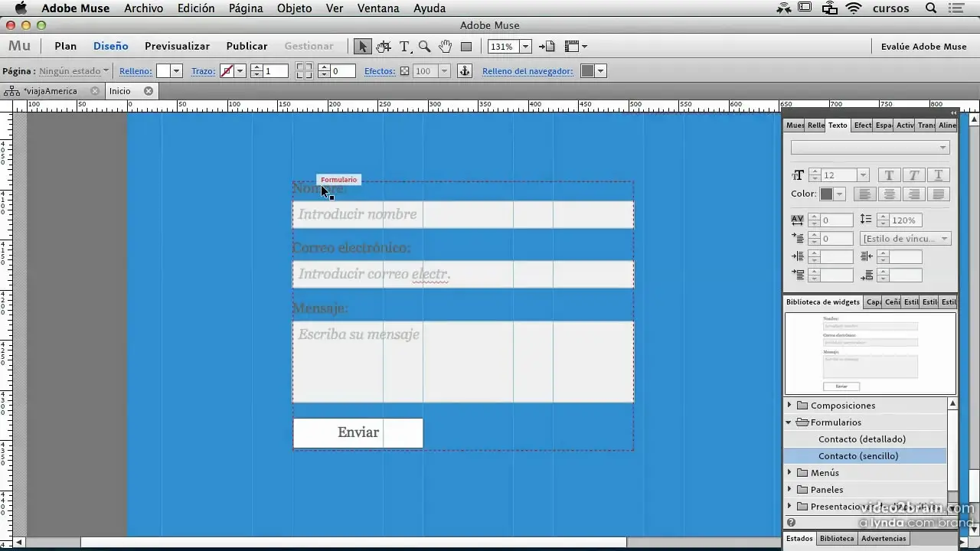Open Spotlight search in menu bar
This screenshot has height=551, width=980.
tap(931, 8)
